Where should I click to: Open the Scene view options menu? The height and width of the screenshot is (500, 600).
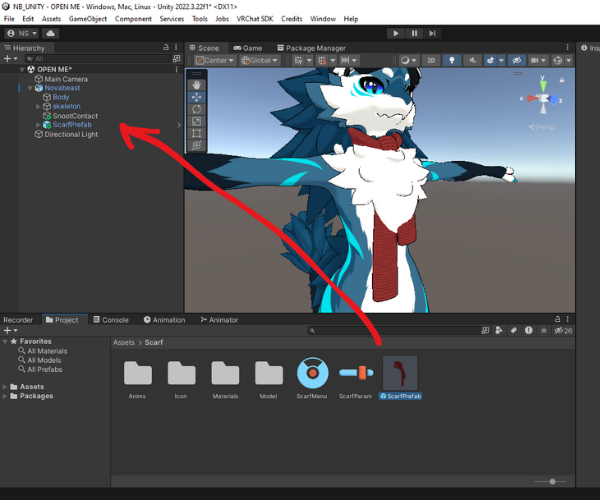click(x=567, y=47)
